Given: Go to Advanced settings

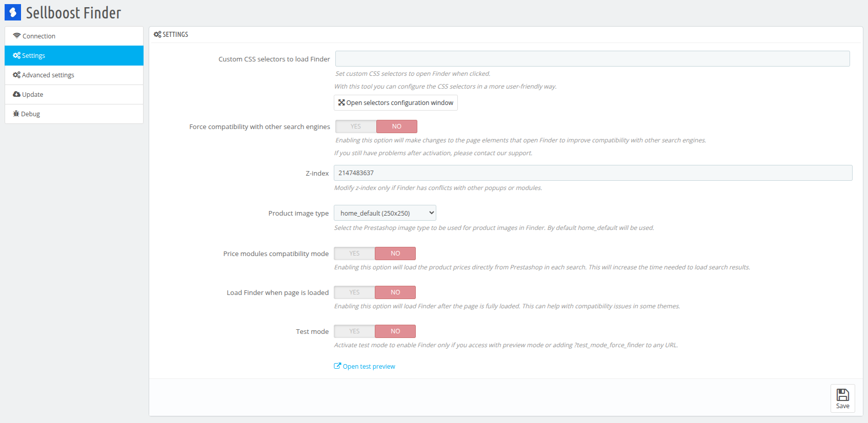Looking at the screenshot, I should point(74,75).
